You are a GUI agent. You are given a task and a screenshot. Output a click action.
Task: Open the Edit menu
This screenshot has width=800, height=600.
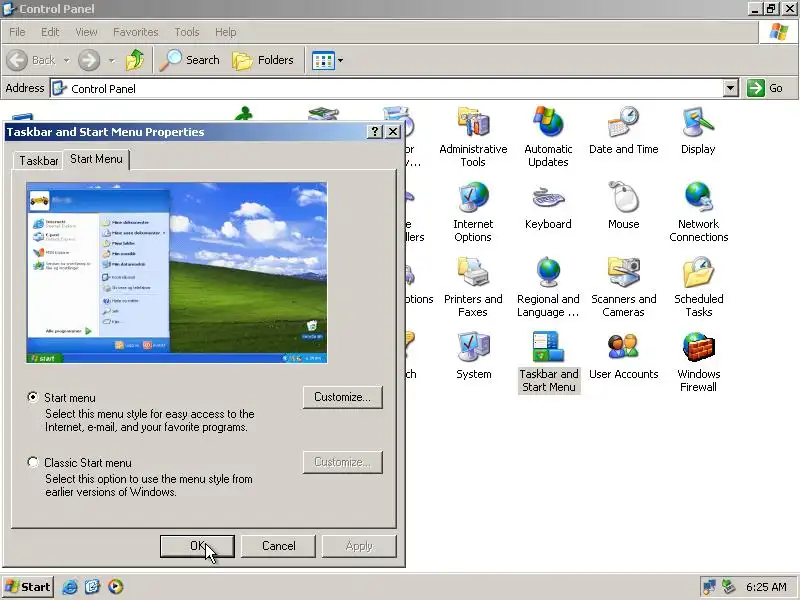(50, 32)
